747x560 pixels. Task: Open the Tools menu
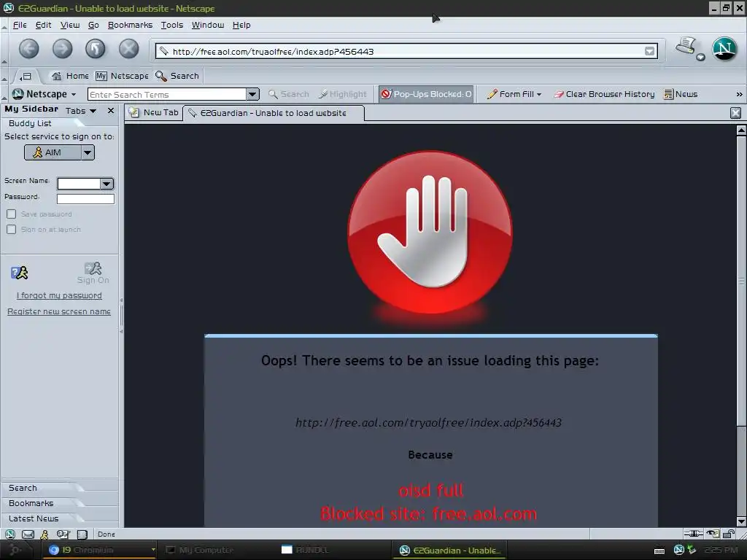[x=172, y=25]
